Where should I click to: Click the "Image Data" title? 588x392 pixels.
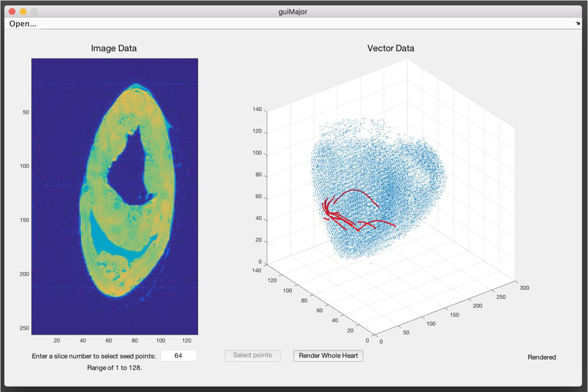click(114, 48)
